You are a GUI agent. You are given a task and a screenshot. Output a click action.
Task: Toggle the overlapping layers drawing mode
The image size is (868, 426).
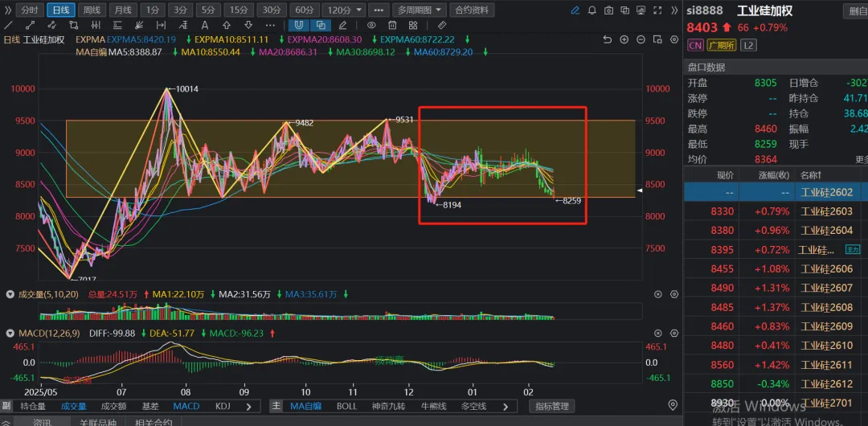tap(321, 25)
